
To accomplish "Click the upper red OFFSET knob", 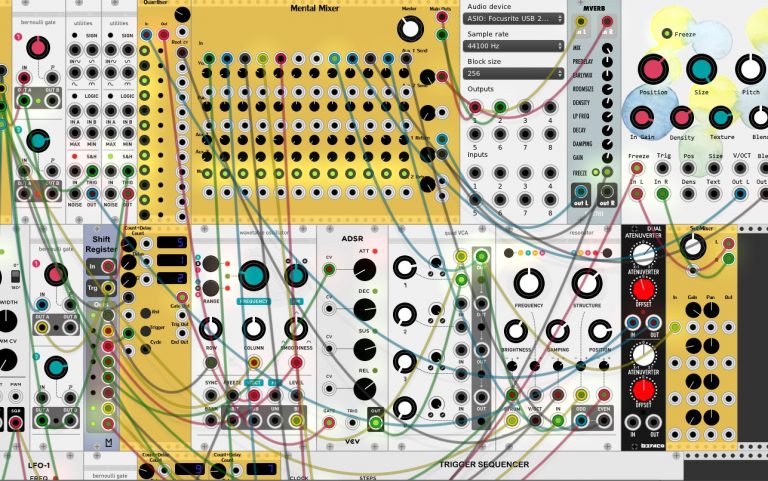I will coord(643,289).
